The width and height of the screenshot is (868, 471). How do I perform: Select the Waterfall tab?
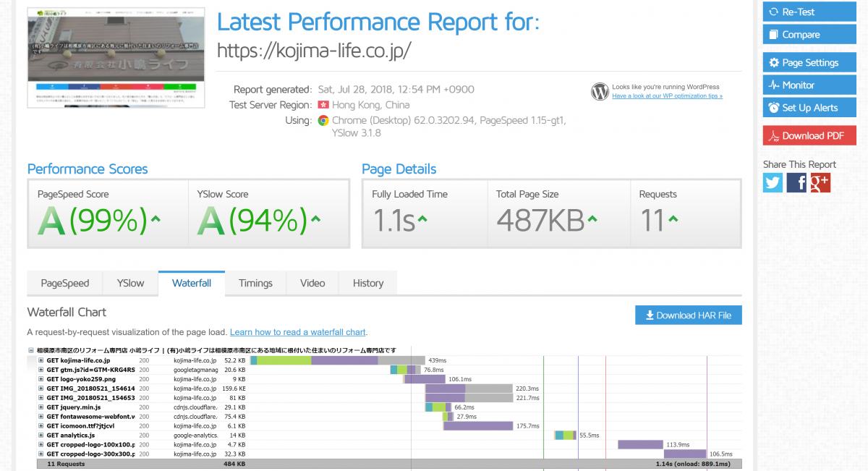click(x=192, y=283)
